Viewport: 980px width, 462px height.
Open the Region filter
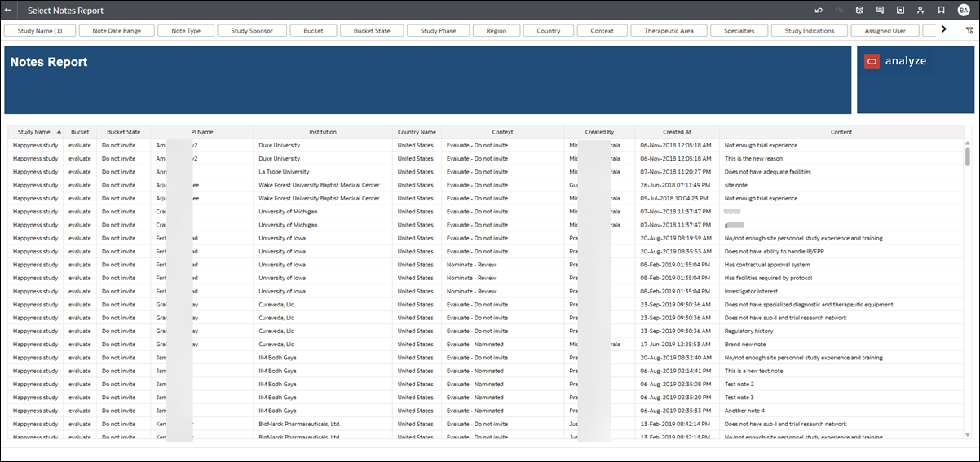click(x=496, y=31)
